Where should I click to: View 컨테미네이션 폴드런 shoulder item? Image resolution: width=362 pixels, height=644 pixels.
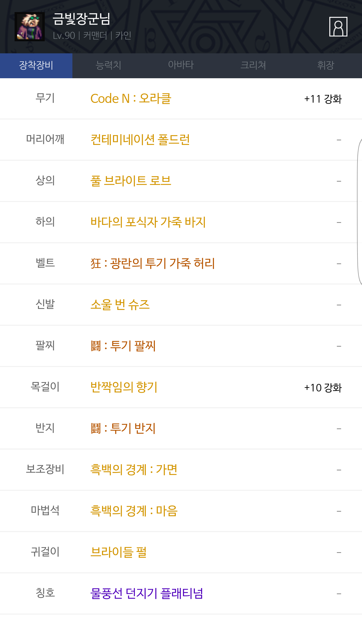(140, 140)
